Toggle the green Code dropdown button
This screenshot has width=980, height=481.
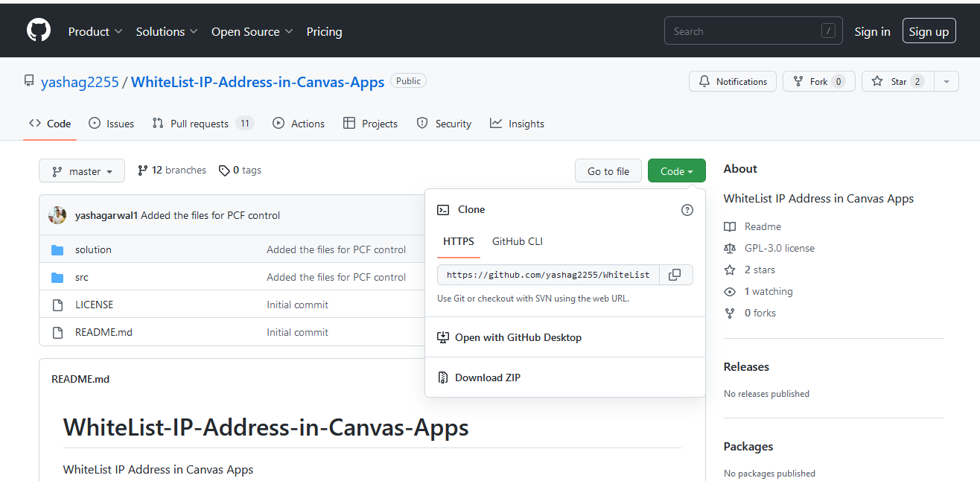677,171
